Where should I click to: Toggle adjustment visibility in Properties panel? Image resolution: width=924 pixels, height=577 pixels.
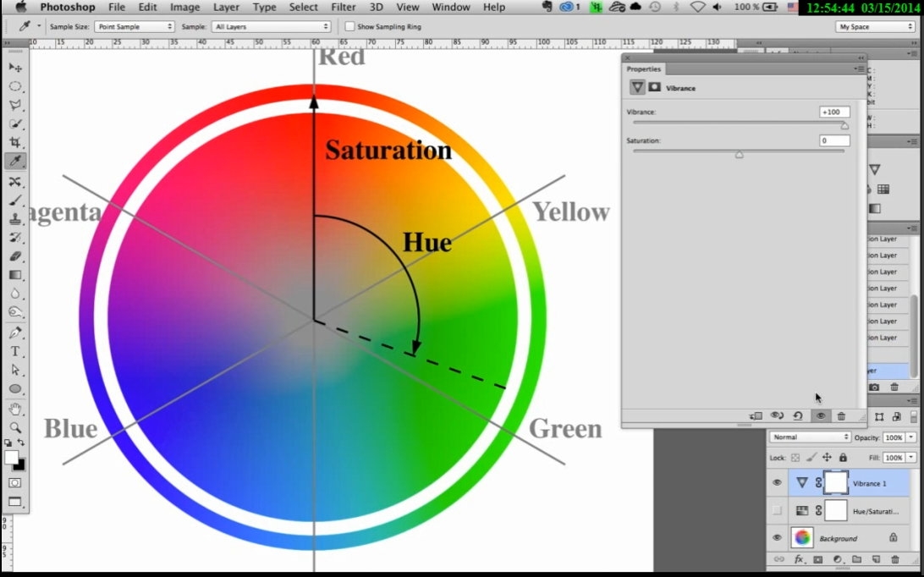[820, 416]
